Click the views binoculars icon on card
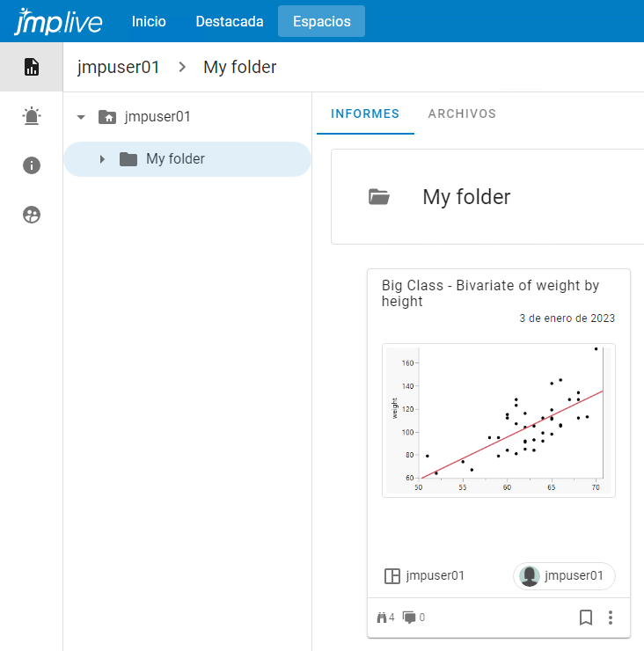Image resolution: width=644 pixels, height=651 pixels. tap(382, 618)
